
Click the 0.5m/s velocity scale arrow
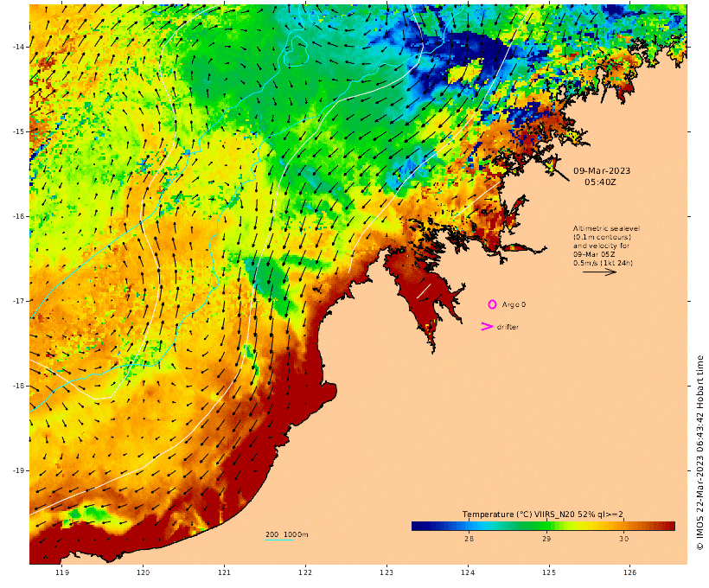(599, 272)
